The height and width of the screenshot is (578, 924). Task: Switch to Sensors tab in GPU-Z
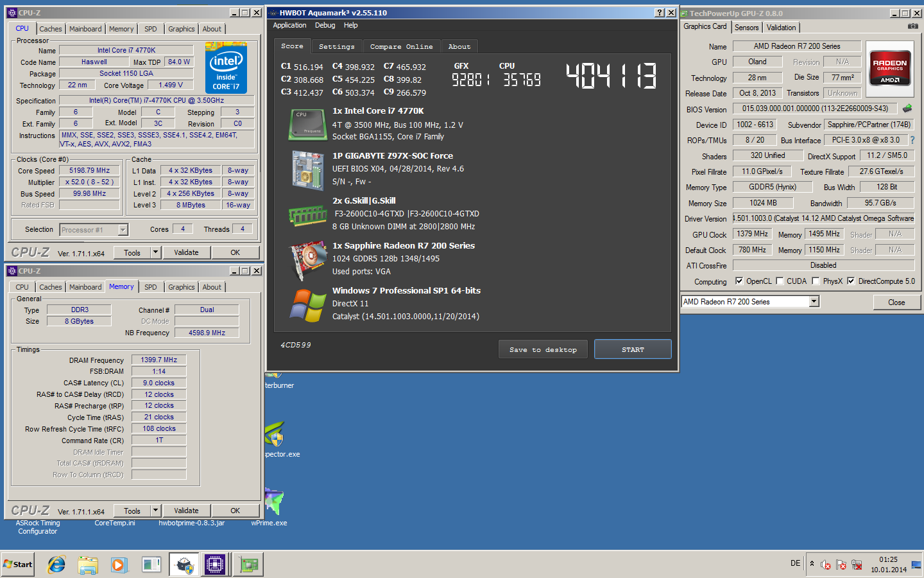coord(746,28)
